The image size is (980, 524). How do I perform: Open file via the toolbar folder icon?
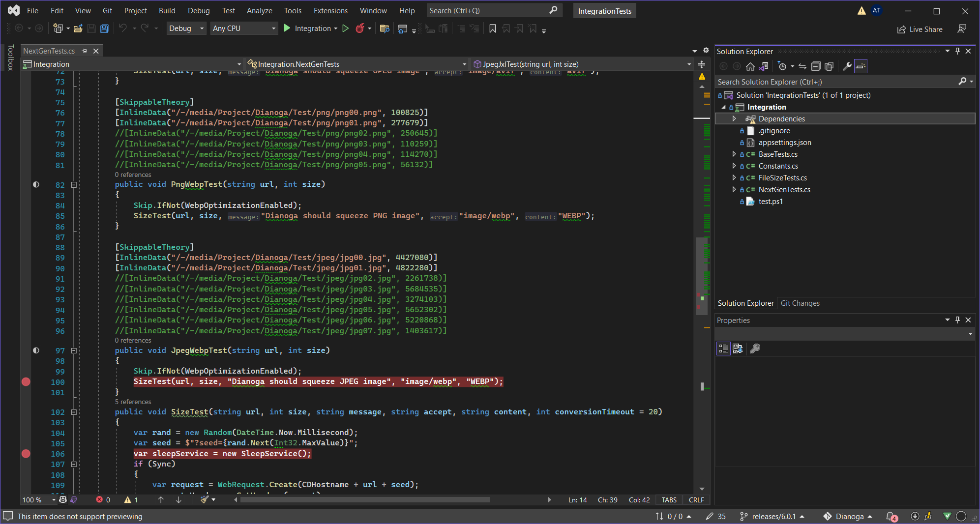(78, 29)
